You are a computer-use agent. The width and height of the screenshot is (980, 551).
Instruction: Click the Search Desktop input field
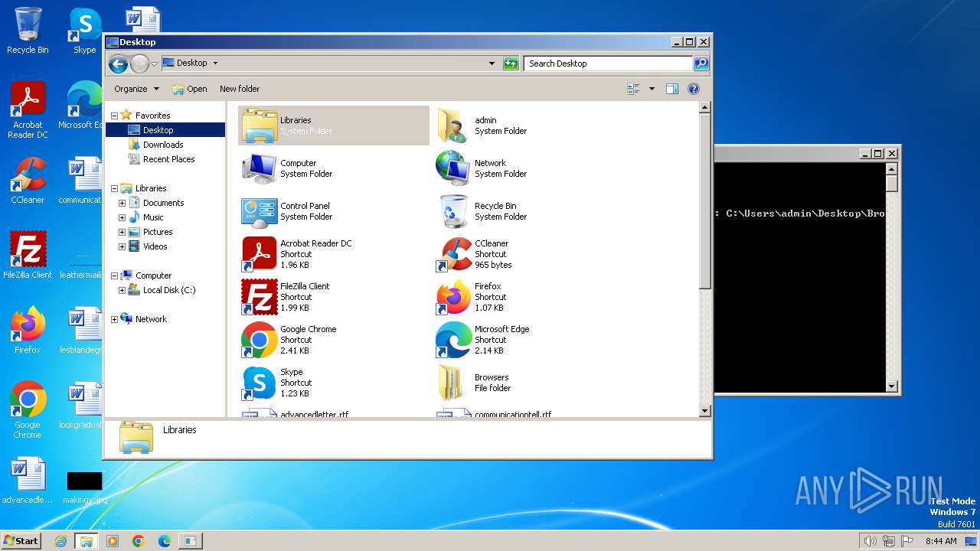point(608,64)
